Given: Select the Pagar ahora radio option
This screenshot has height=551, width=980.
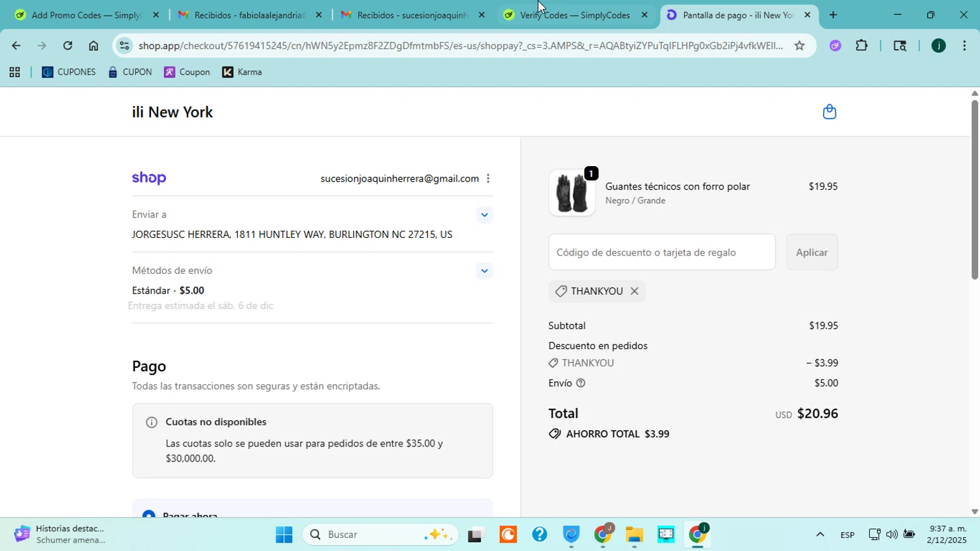Looking at the screenshot, I should (149, 515).
